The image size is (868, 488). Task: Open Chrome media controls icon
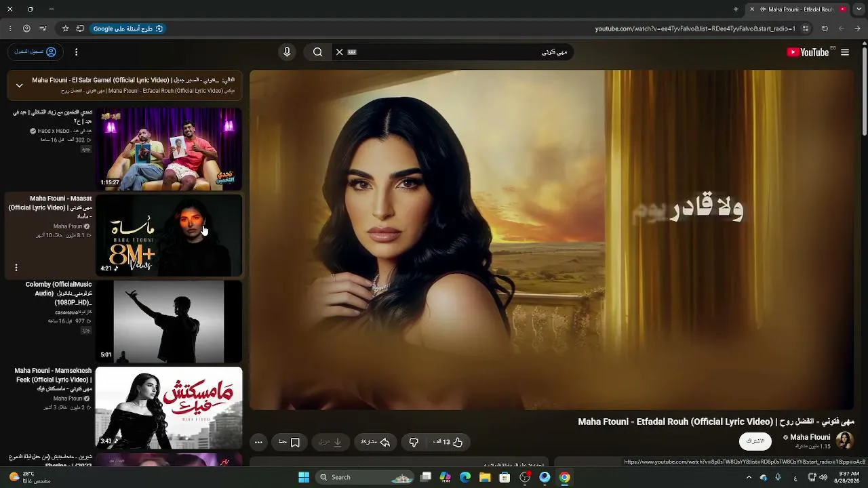[43, 28]
